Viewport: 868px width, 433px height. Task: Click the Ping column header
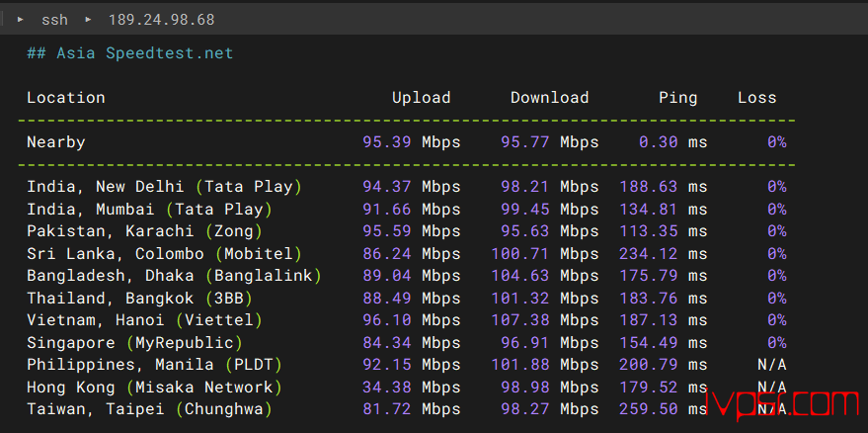[678, 98]
